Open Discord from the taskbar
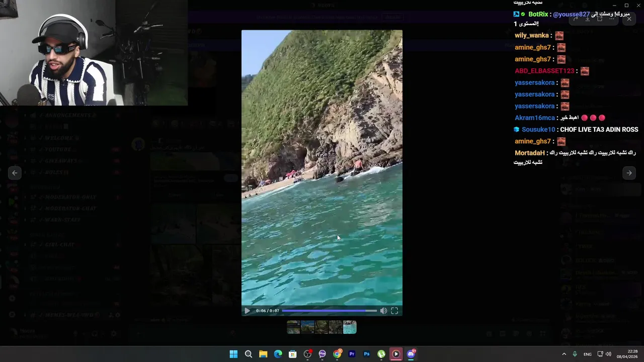 coord(411,354)
